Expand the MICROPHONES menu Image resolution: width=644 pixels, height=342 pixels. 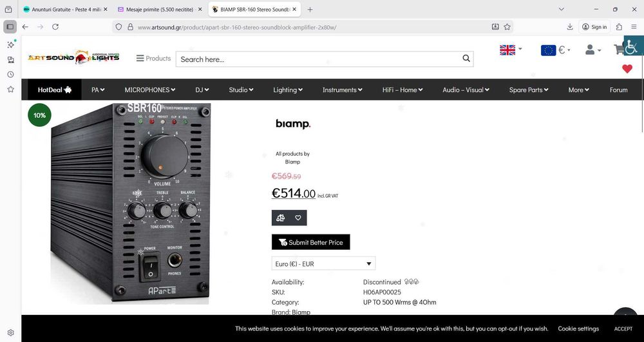pos(150,90)
